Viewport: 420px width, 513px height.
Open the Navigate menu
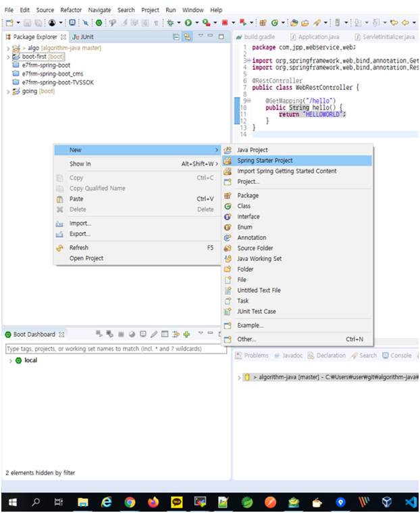tap(99, 10)
